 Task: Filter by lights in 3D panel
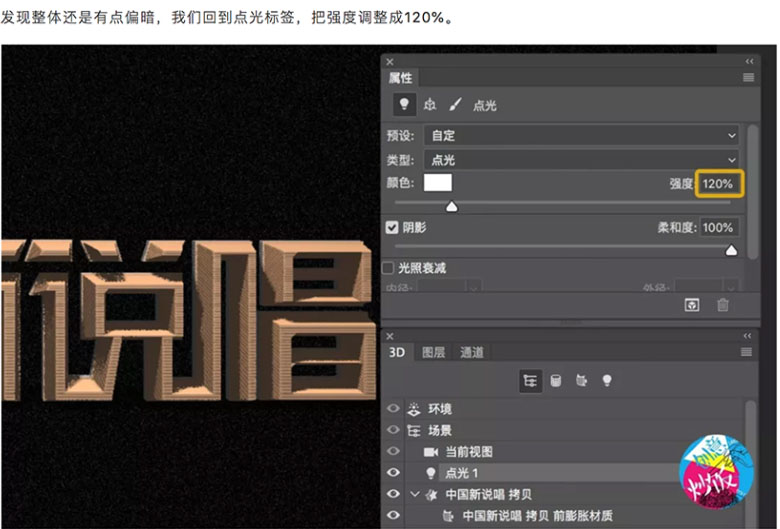[606, 381]
